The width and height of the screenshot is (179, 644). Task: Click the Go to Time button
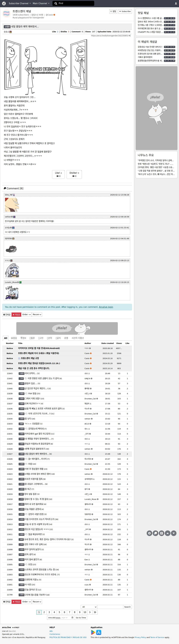81,618
